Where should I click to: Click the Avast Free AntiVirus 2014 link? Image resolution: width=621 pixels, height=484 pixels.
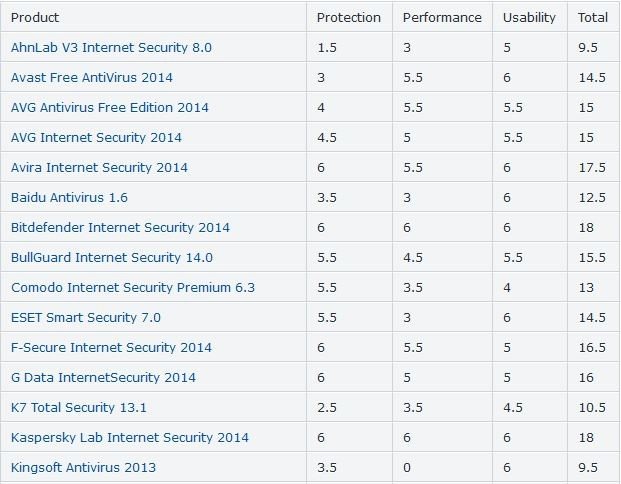(x=103, y=77)
